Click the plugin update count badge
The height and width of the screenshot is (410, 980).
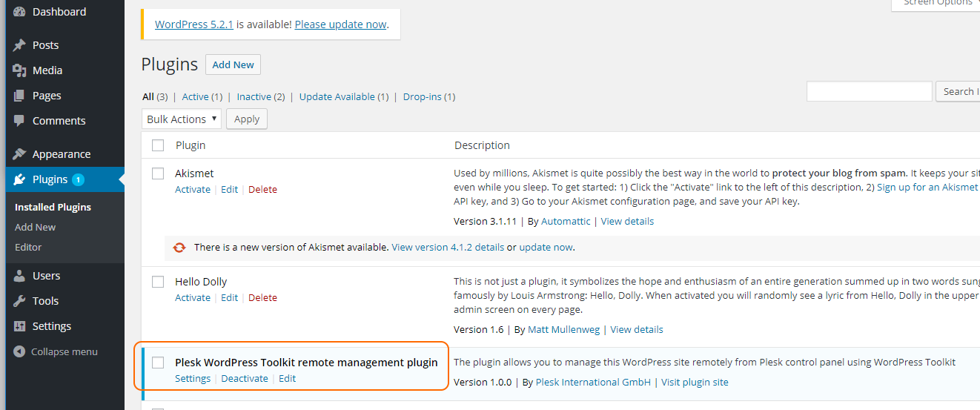(x=79, y=179)
